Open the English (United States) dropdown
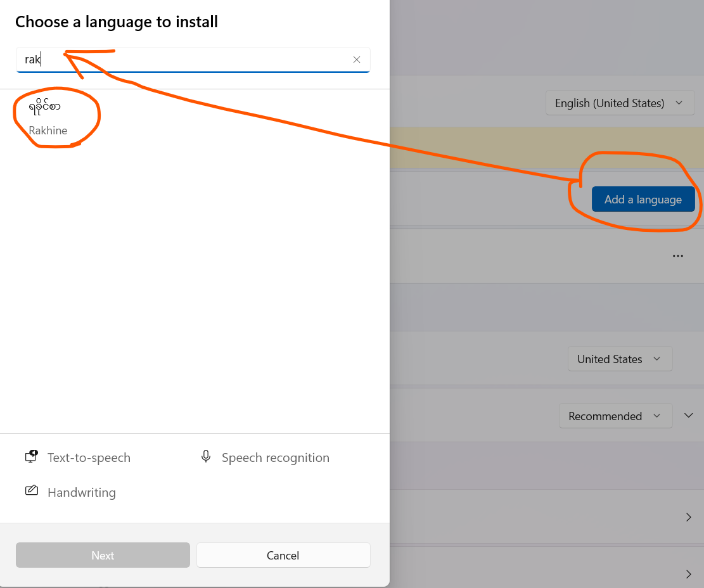Image resolution: width=704 pixels, height=588 pixels. click(x=619, y=103)
